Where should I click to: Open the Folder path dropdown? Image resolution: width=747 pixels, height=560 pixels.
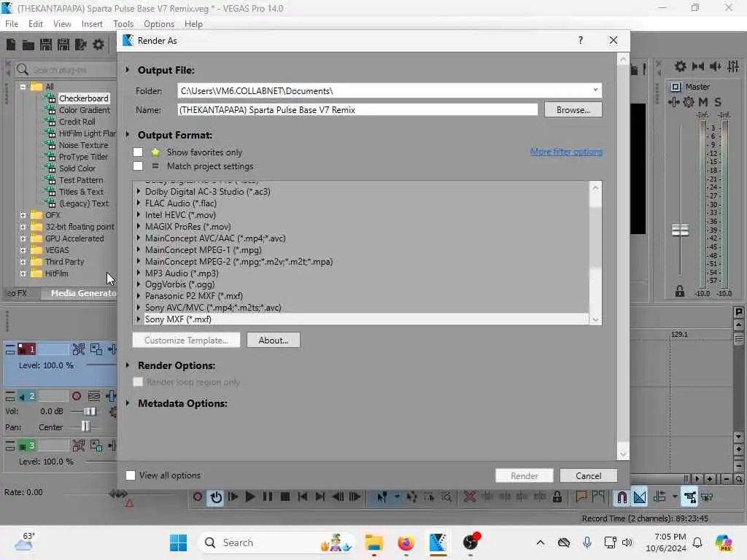tap(595, 90)
